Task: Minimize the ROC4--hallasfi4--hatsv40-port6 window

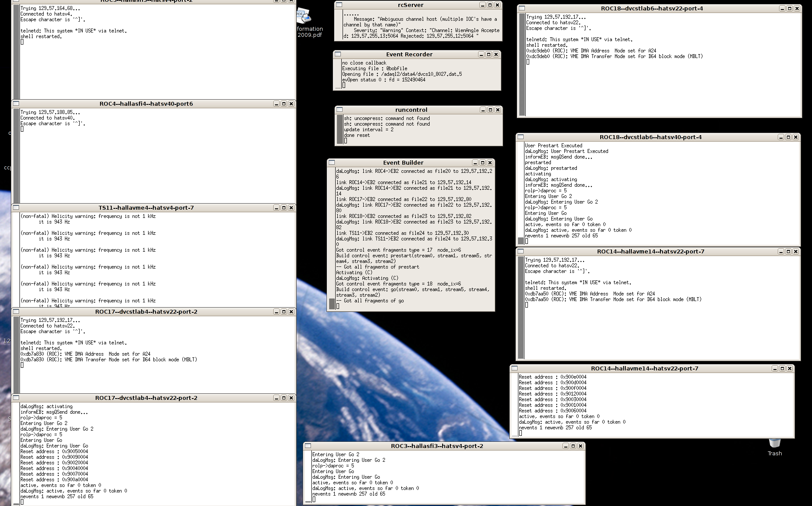Action: tap(276, 104)
